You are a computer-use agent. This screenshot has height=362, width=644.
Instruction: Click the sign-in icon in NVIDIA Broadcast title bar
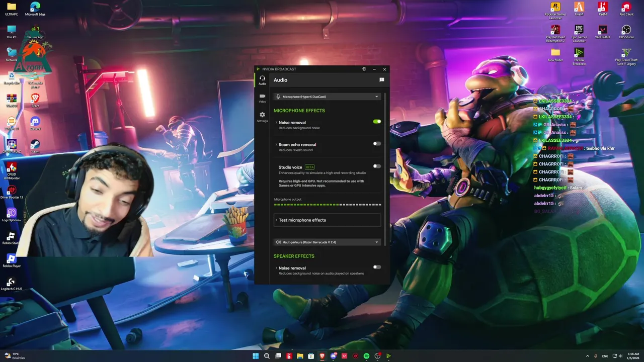click(x=363, y=69)
